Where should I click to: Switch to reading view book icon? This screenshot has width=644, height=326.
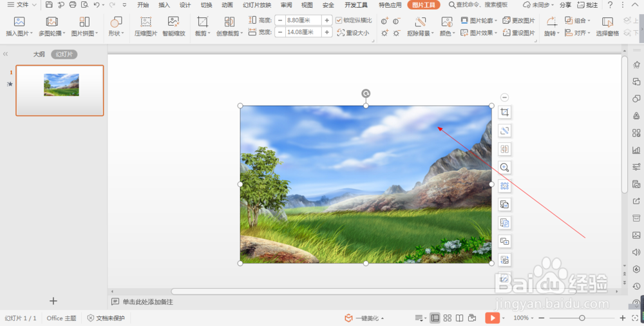tap(460, 318)
